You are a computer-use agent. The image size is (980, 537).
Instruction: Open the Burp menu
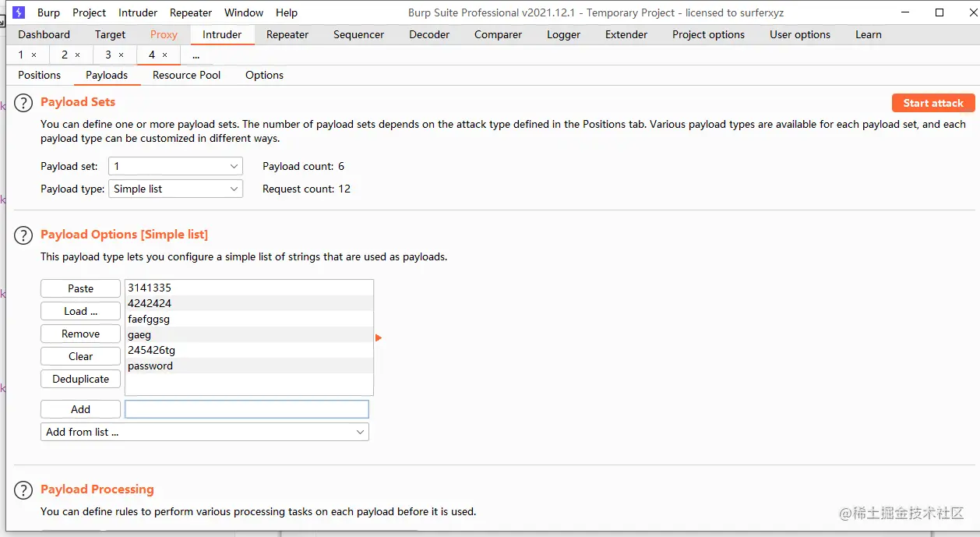[x=48, y=12]
